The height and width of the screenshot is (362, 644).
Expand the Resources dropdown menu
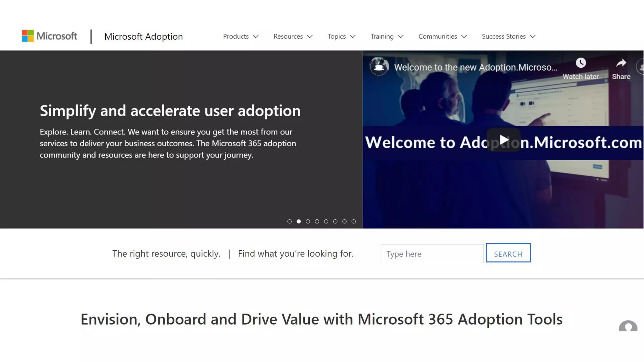coord(293,36)
